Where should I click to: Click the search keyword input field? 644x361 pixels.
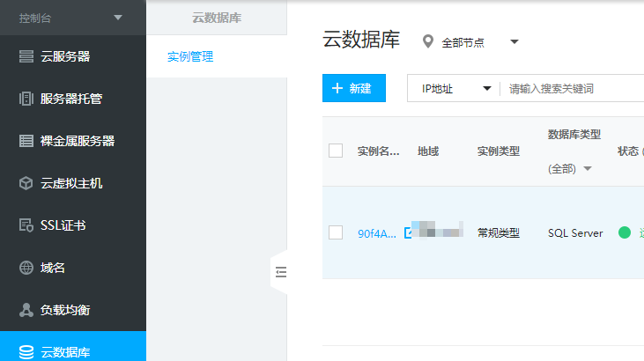(573, 89)
